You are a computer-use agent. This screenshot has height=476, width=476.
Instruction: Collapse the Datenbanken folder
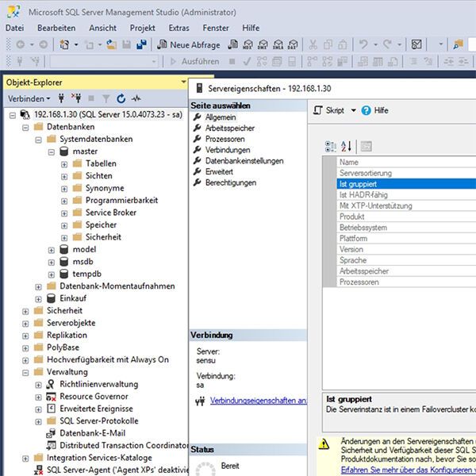pos(25,128)
